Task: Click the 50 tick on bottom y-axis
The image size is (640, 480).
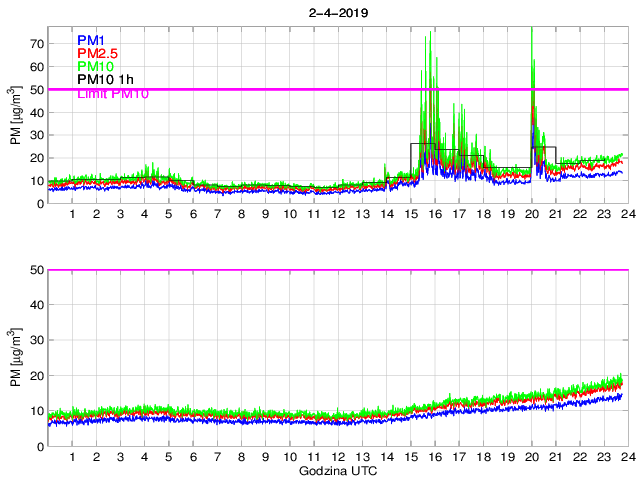Action: coord(36,270)
